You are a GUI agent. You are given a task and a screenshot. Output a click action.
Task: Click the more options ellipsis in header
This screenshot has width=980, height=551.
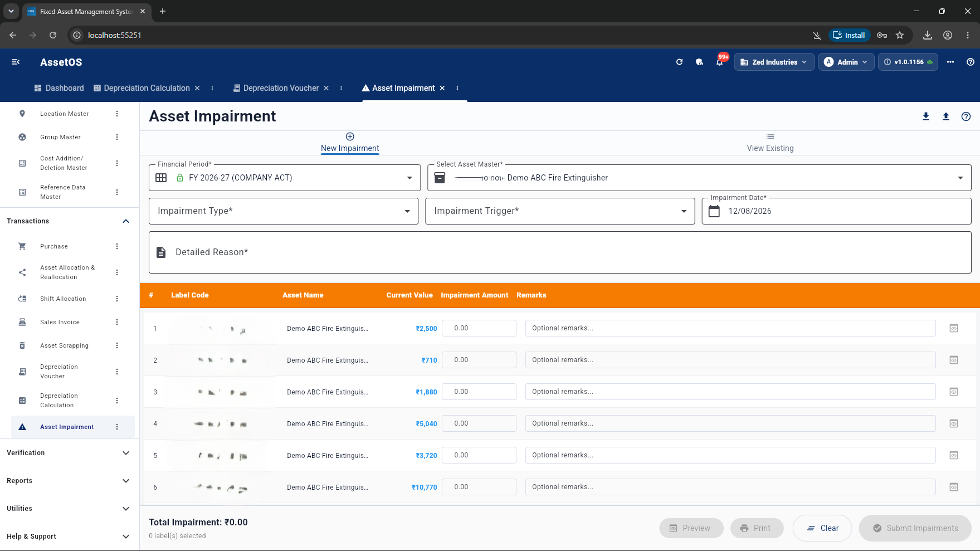[x=950, y=62]
